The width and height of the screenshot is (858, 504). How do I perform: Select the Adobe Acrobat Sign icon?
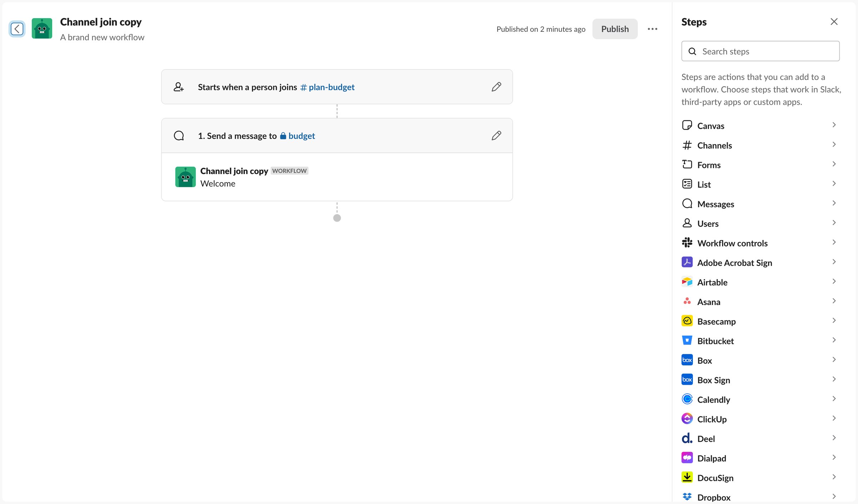pos(687,262)
